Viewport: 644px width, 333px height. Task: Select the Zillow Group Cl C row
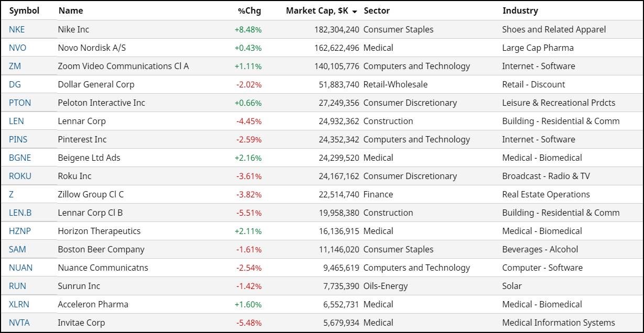click(91, 194)
